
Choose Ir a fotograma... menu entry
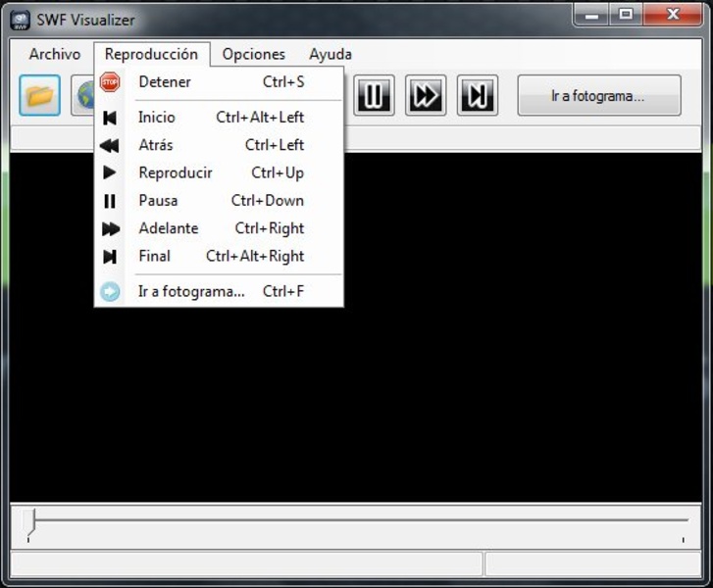219,291
